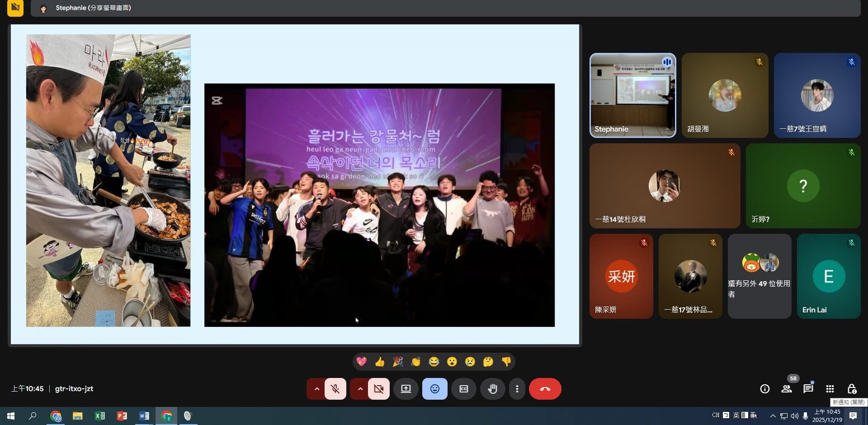Show the participants list showing 58 people
This screenshot has width=868, height=425.
786,388
